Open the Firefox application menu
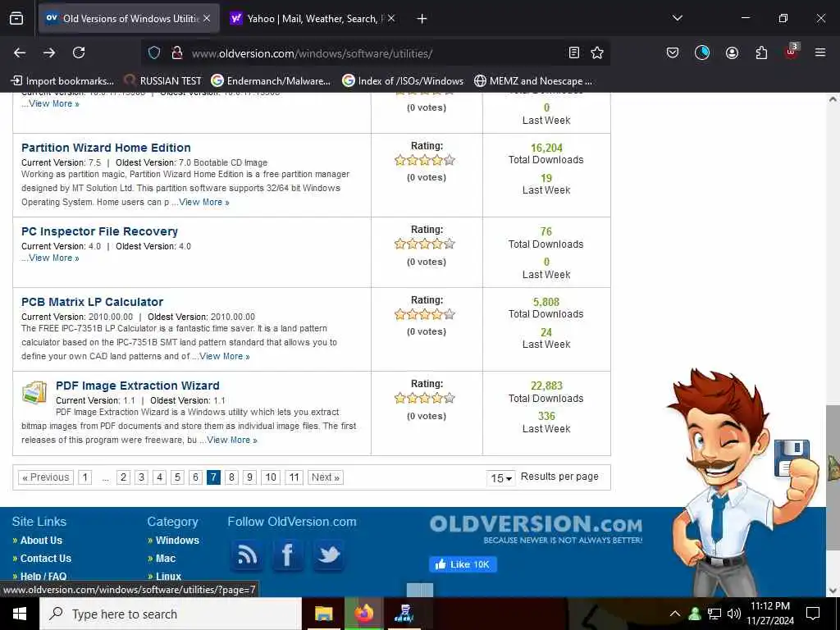Screen dimensions: 840x630 coord(820,52)
